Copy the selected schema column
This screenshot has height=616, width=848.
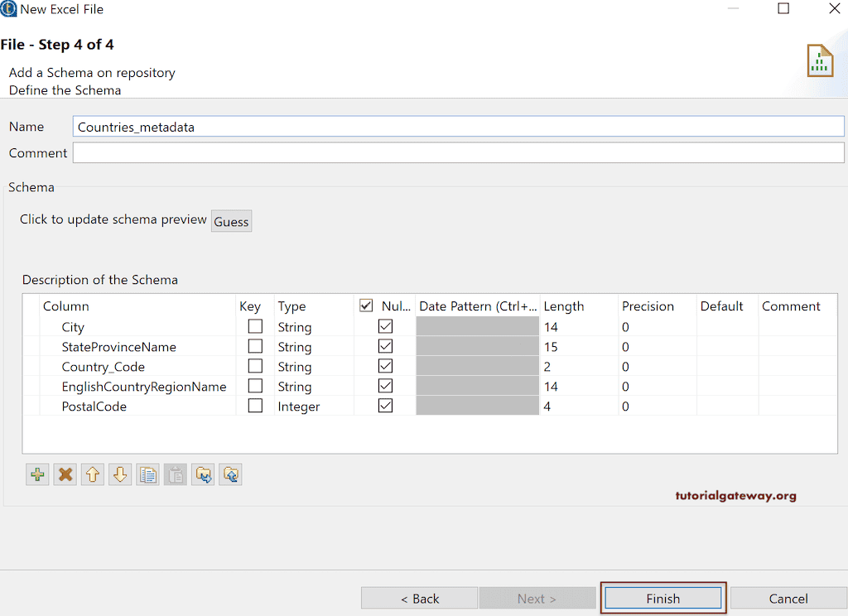tap(147, 474)
